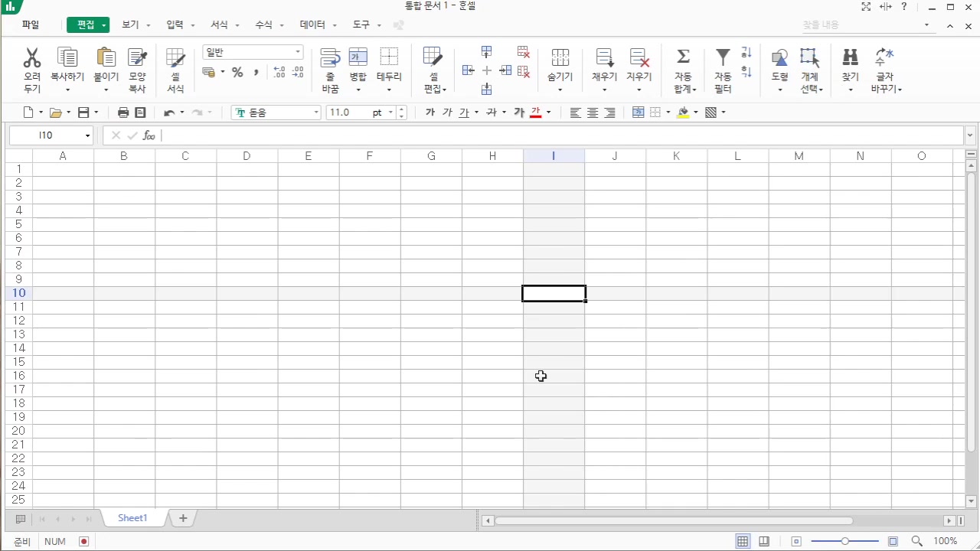The width and height of the screenshot is (980, 551).
Task: Click the 오려두기 (Cut) scissors icon
Action: click(32, 58)
